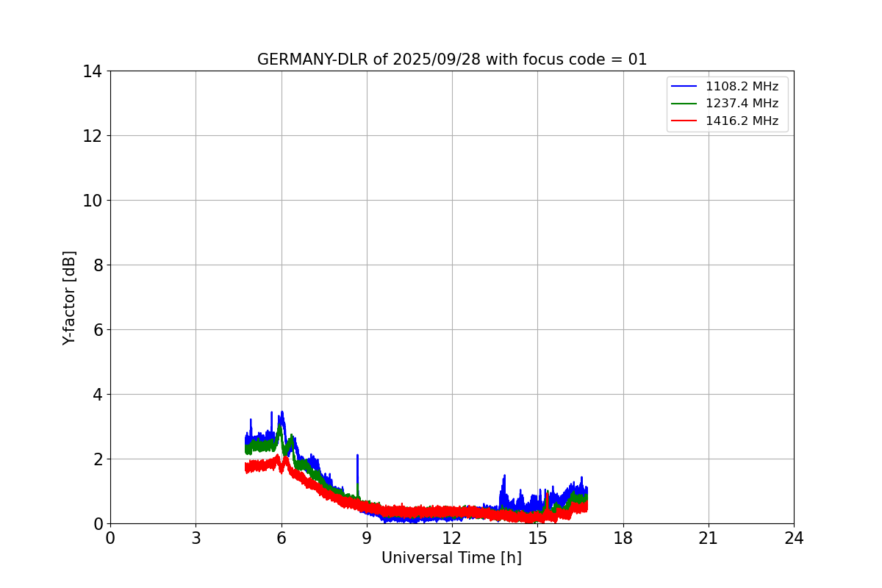
Task: Click the y-axis tick label 14
Action: click(93, 71)
